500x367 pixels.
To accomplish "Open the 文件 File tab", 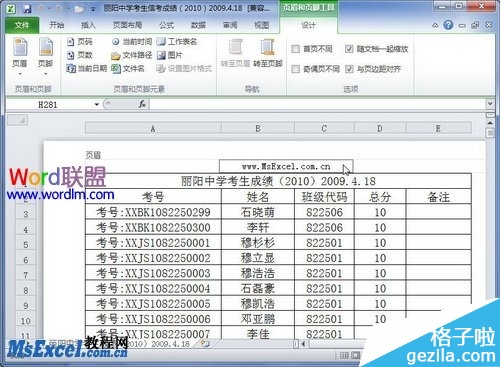I will [x=22, y=25].
